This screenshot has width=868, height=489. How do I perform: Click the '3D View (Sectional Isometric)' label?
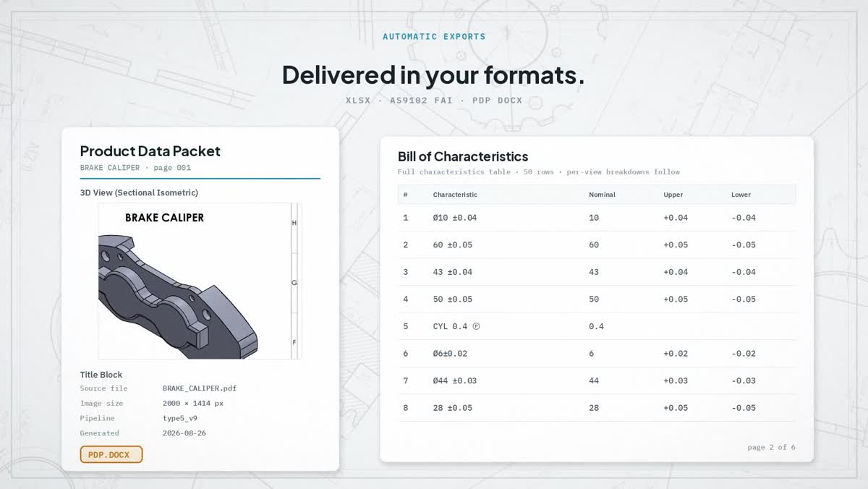pyautogui.click(x=139, y=192)
